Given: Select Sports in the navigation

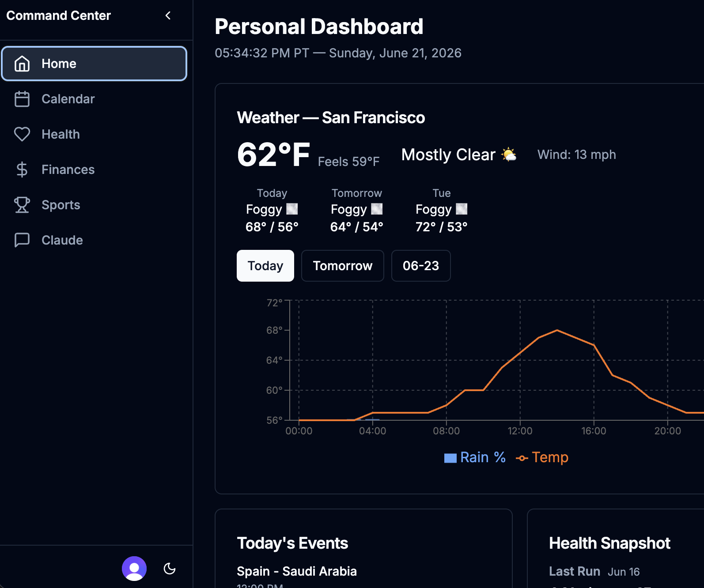Looking at the screenshot, I should point(94,205).
